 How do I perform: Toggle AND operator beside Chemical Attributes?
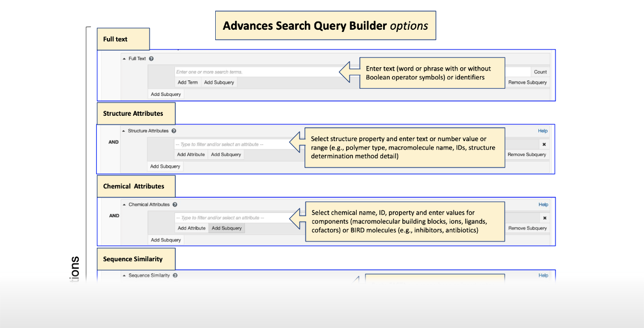[x=114, y=216]
